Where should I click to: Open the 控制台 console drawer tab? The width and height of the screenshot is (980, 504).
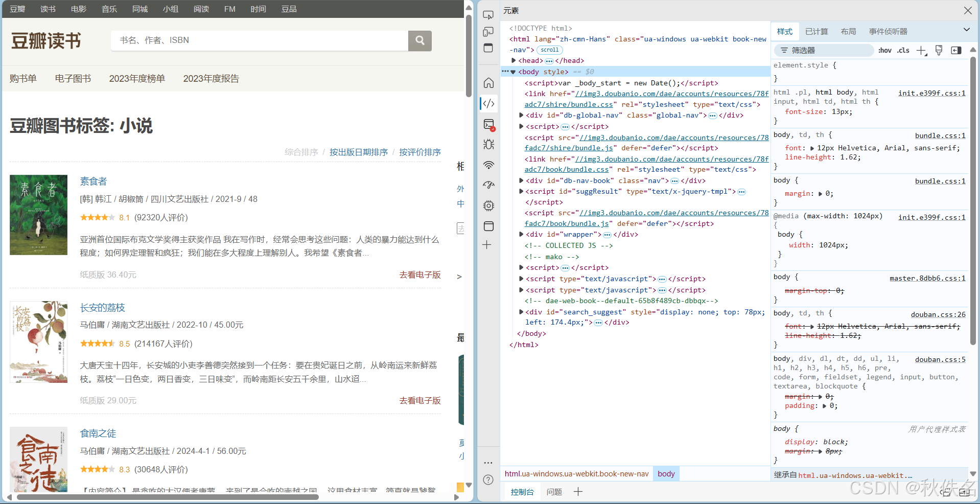coord(522,492)
